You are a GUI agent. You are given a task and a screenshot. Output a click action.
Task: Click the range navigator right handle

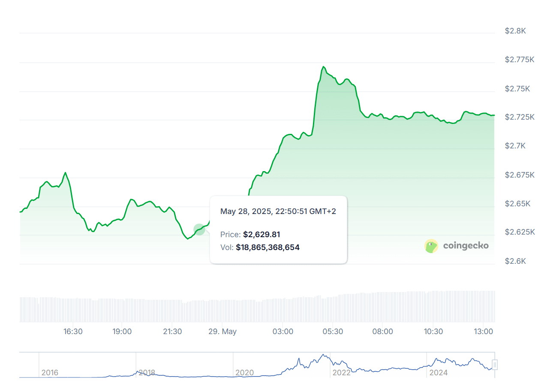(495, 365)
